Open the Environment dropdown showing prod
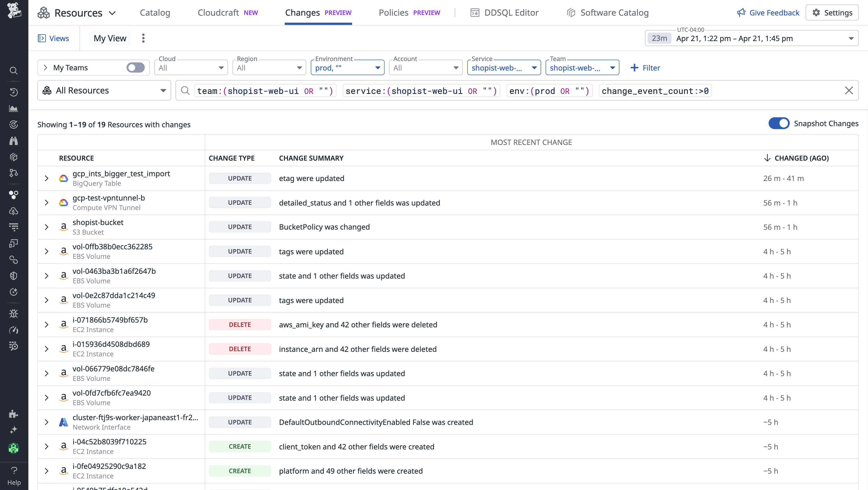The width and height of the screenshot is (868, 490). coord(347,67)
